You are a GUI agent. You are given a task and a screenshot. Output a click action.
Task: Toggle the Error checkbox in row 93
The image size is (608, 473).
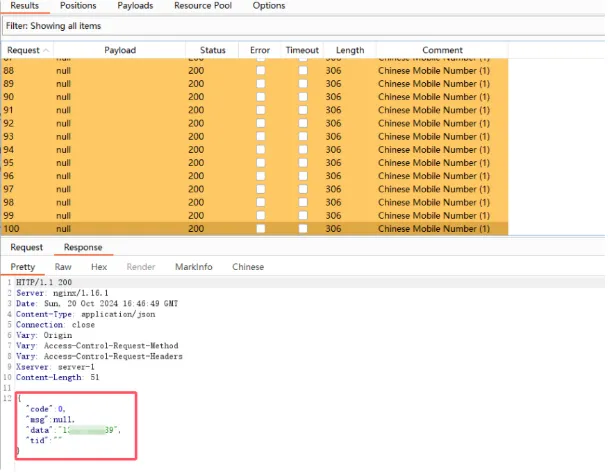pyautogui.click(x=261, y=136)
